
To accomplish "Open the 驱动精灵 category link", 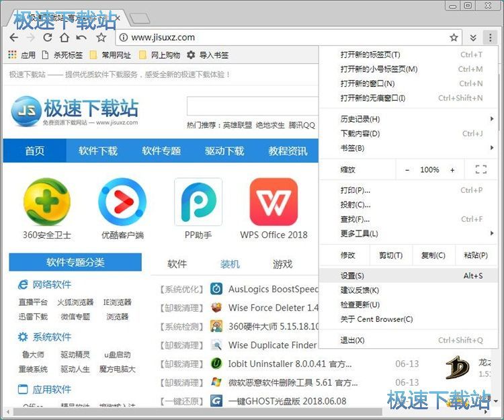I will click(x=75, y=355).
